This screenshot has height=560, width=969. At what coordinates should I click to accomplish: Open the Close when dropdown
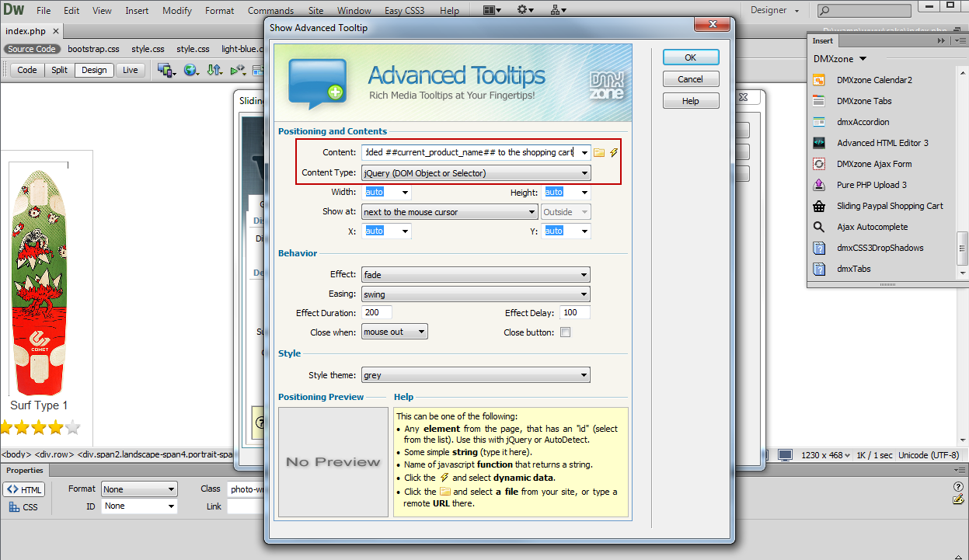coord(395,332)
